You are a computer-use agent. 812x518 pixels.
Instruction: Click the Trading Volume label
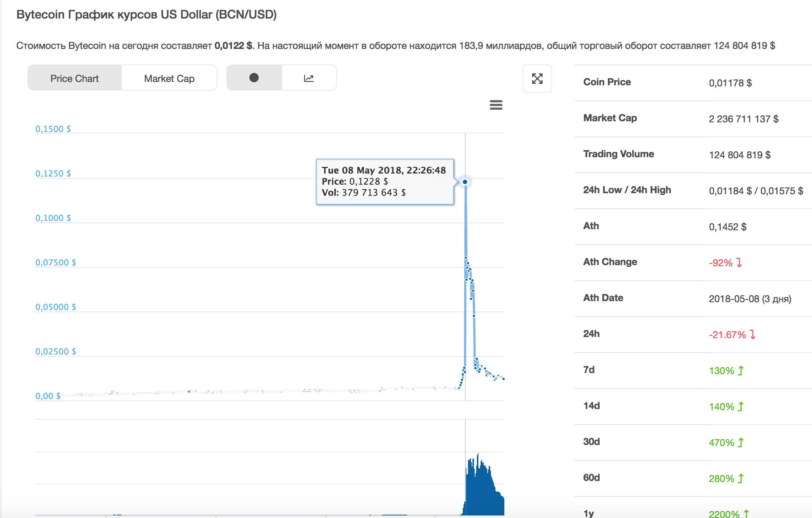click(618, 154)
